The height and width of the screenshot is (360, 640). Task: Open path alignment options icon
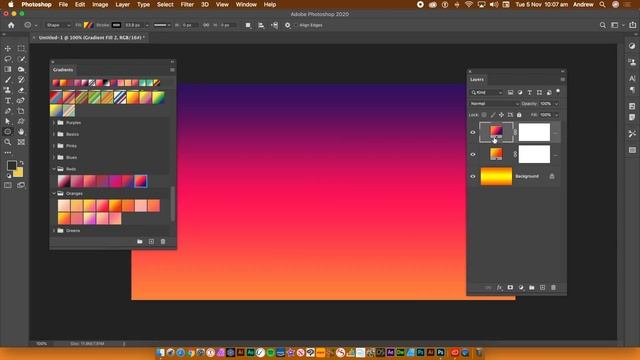click(261, 25)
